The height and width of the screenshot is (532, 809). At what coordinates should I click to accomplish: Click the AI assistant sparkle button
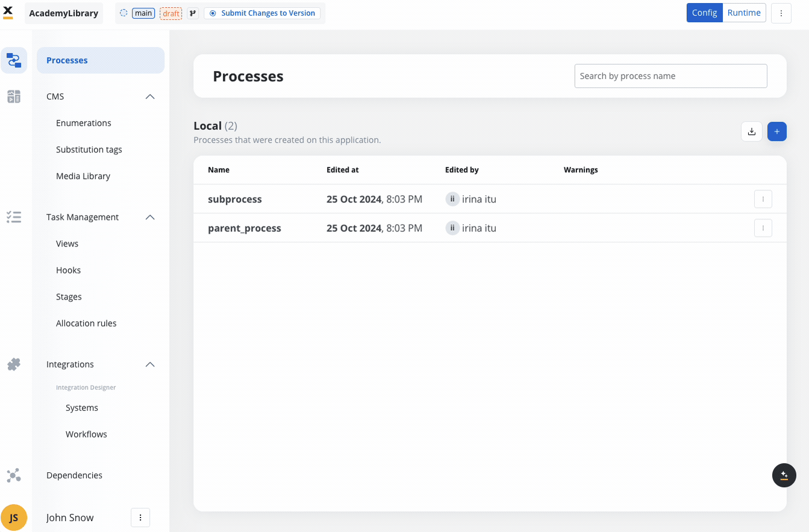click(x=784, y=475)
